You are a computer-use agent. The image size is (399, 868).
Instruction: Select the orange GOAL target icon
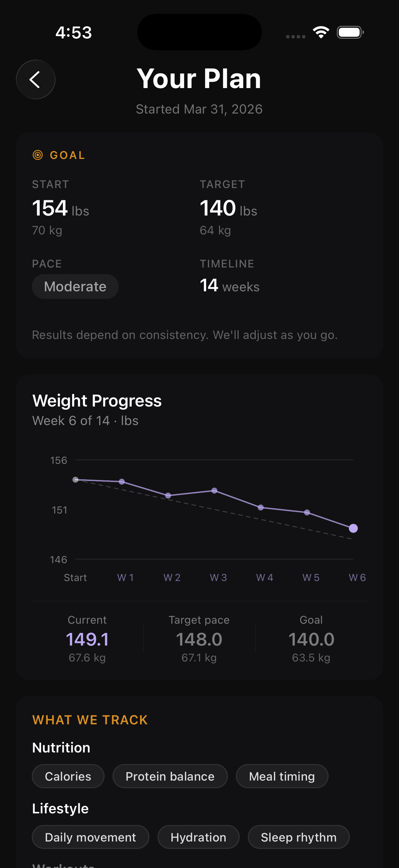pos(38,155)
